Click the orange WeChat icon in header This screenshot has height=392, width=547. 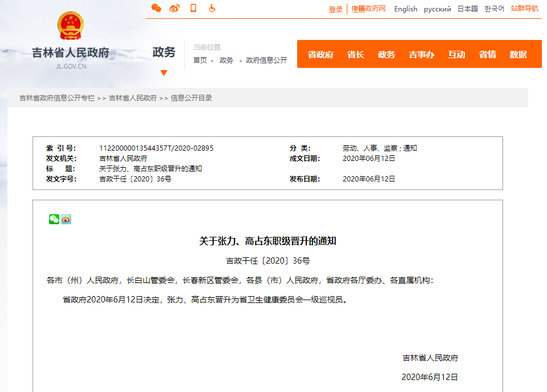[x=156, y=8]
